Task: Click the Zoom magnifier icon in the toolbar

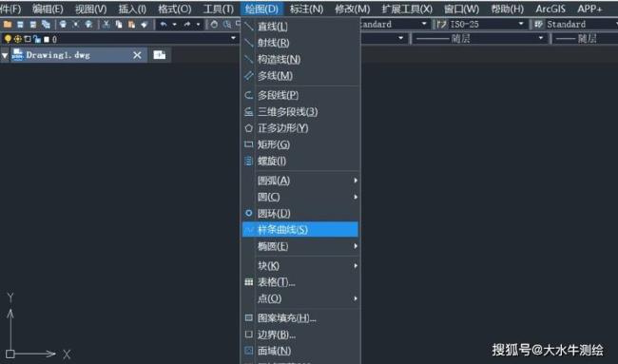Action: click(227, 25)
